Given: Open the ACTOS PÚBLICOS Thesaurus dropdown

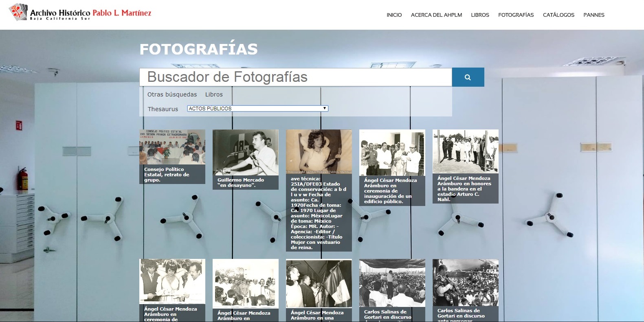Looking at the screenshot, I should (x=257, y=109).
